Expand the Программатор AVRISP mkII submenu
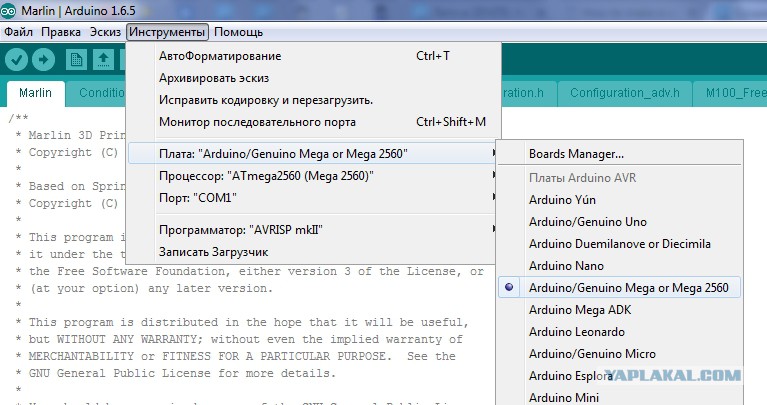The width and height of the screenshot is (767, 405). click(313, 229)
